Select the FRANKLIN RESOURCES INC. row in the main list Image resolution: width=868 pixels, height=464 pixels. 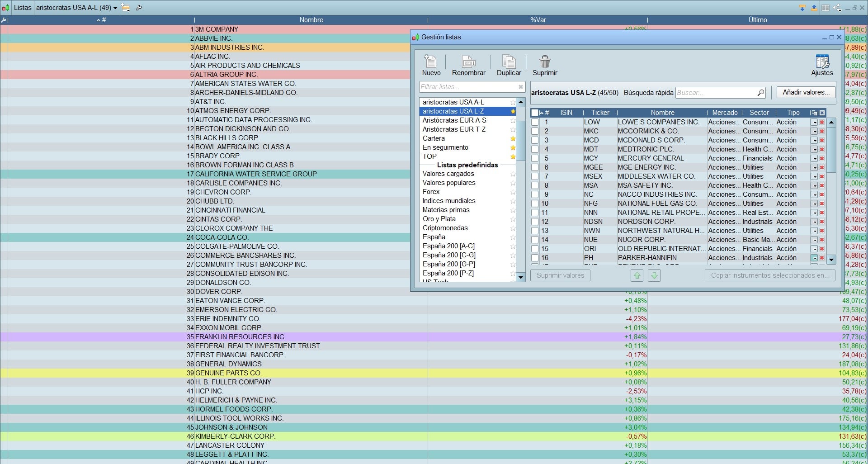point(434,337)
